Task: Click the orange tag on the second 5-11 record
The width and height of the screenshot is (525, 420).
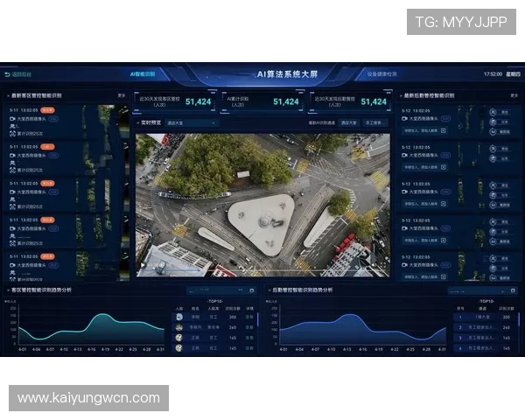Action: (47, 147)
